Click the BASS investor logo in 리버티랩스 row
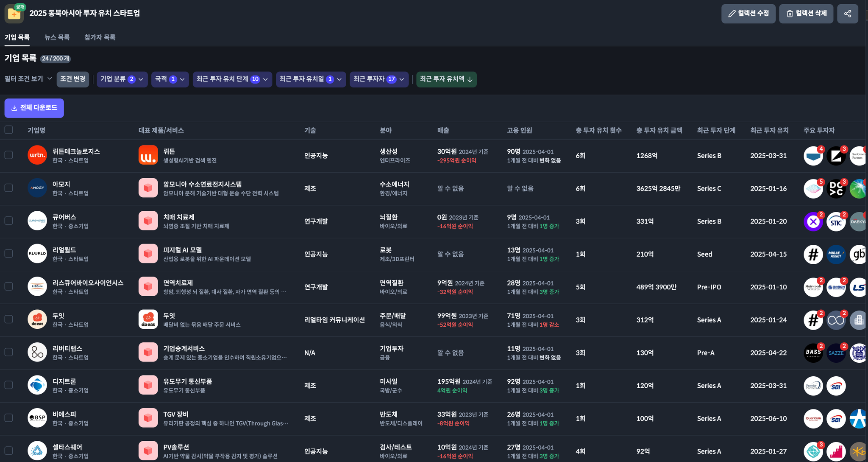The height and width of the screenshot is (462, 868). point(813,353)
